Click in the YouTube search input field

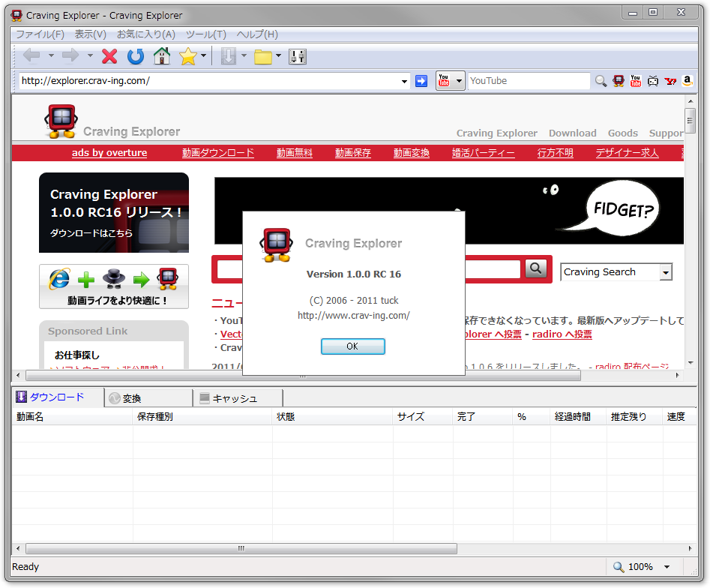point(529,81)
